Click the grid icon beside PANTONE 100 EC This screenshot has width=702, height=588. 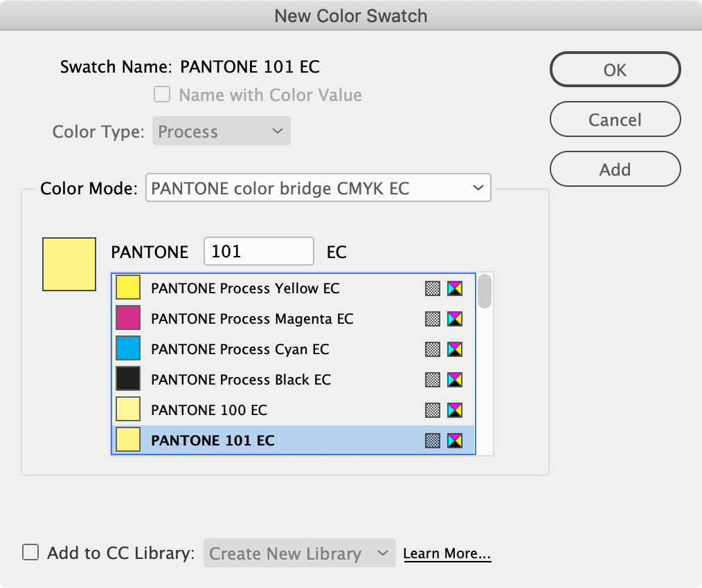[432, 410]
